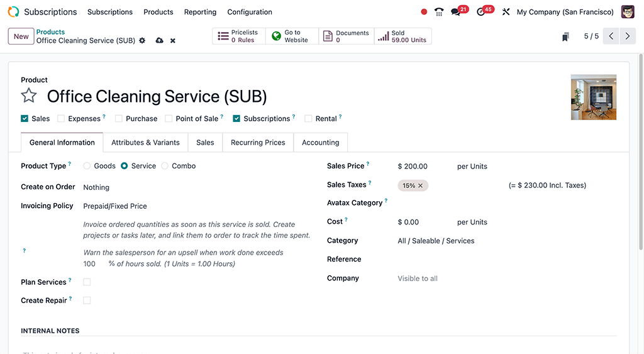644x354 pixels.
Task: Tick the Plan Services checkbox
Action: [87, 282]
